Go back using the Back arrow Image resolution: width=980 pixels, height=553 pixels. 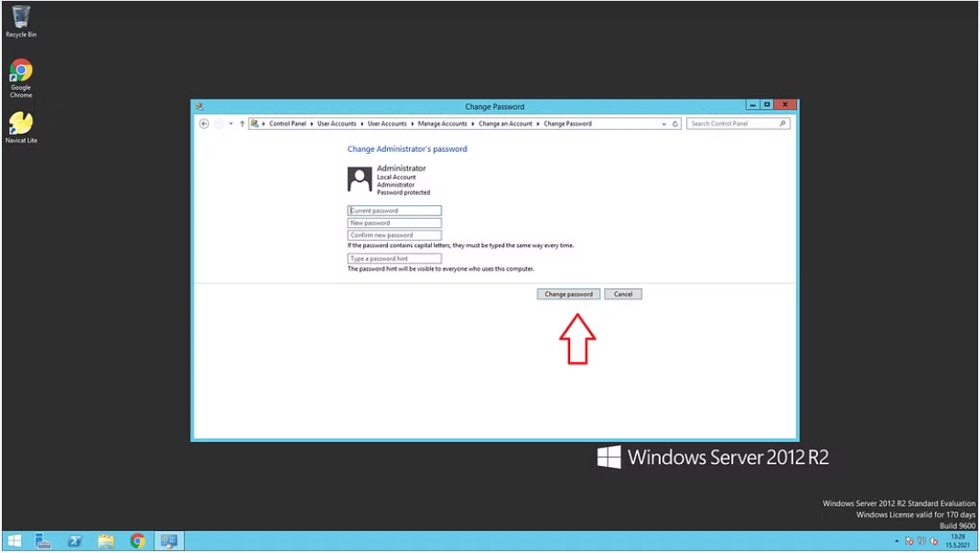coord(204,124)
